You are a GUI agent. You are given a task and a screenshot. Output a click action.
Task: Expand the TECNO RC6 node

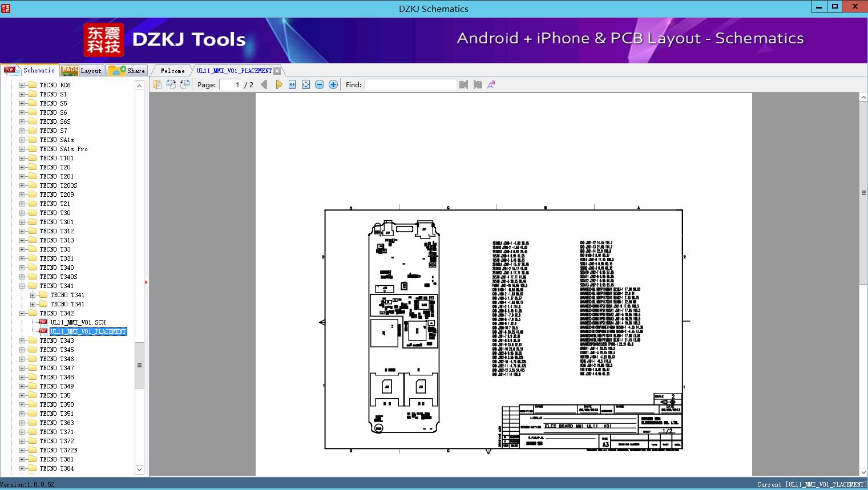(x=22, y=85)
